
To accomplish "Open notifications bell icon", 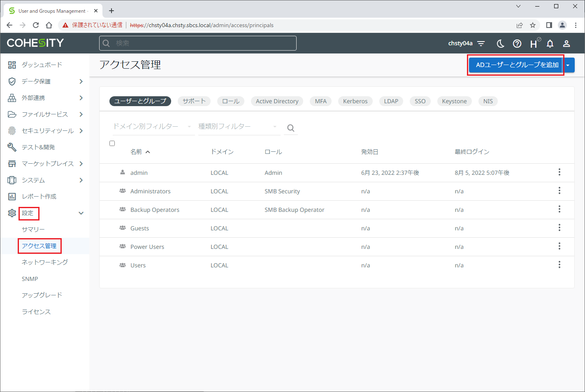I will [550, 44].
